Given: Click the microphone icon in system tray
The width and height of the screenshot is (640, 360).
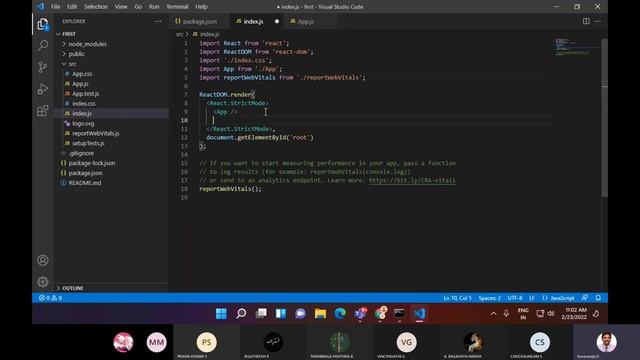Looking at the screenshot, I should (x=506, y=313).
